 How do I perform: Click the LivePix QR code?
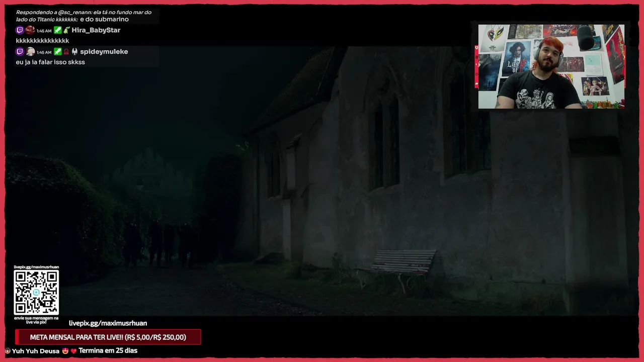click(x=36, y=292)
